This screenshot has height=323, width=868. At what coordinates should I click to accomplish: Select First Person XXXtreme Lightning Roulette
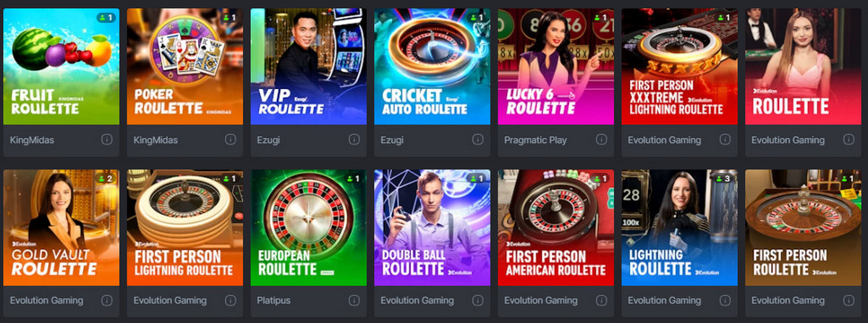pyautogui.click(x=680, y=67)
